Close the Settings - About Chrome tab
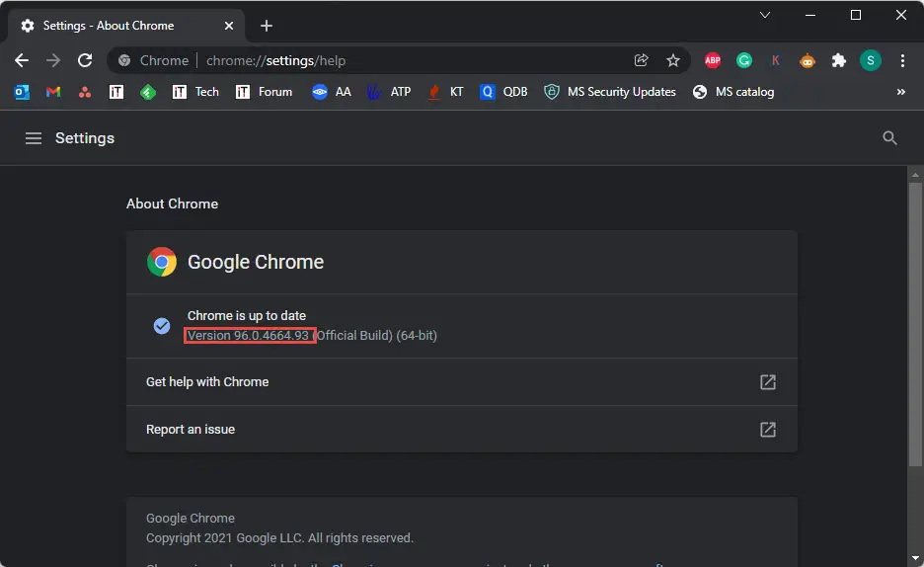The width and height of the screenshot is (924, 567). [229, 26]
